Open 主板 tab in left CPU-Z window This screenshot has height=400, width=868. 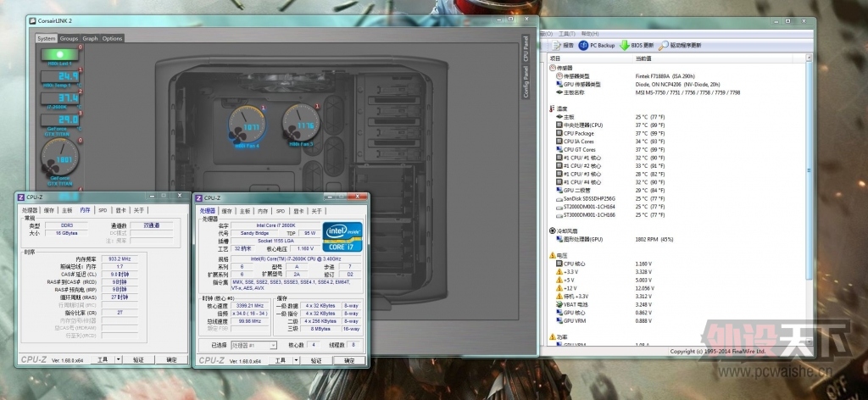point(67,210)
